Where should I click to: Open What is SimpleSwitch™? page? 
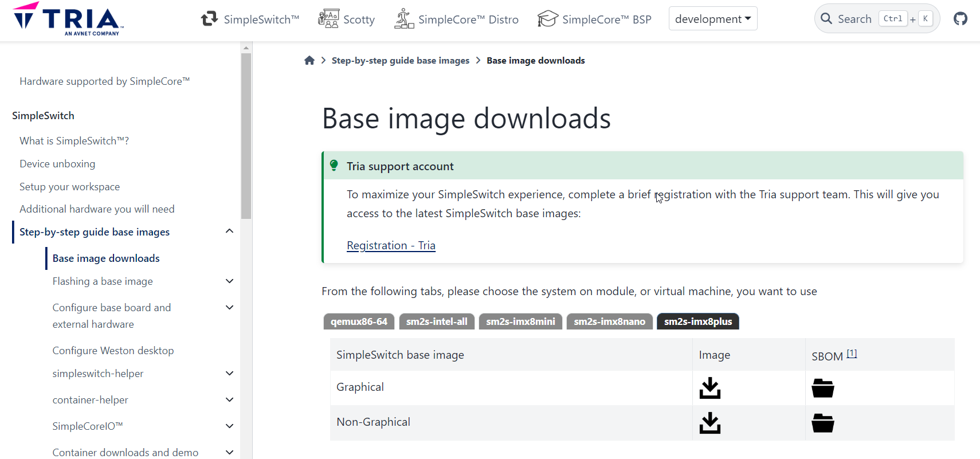[74, 141]
